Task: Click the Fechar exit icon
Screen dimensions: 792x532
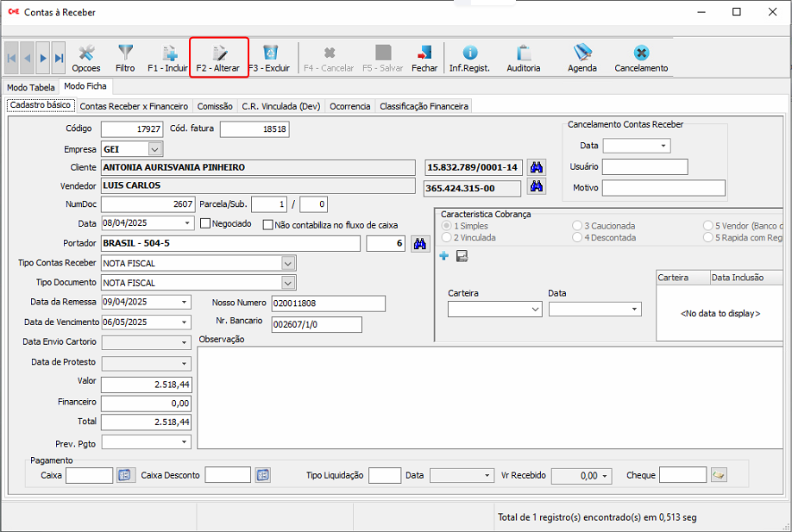Action: pos(424,53)
